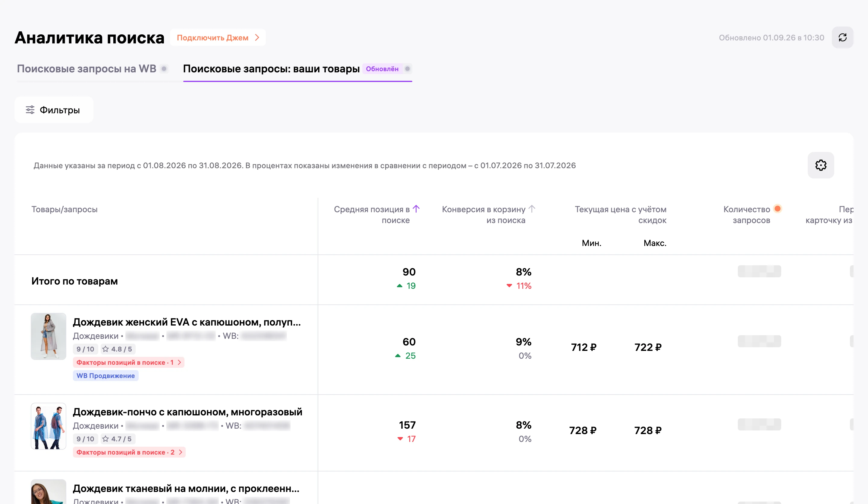The image size is (868, 504).
Task: Select Поисковые запросы: ваши товары tab
Action: [271, 68]
